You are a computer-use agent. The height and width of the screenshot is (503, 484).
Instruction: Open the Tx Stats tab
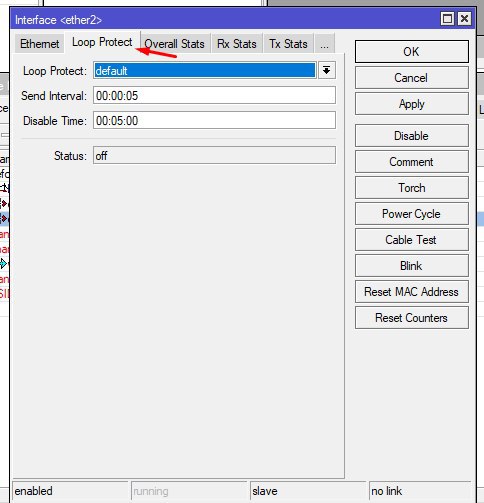[x=288, y=44]
